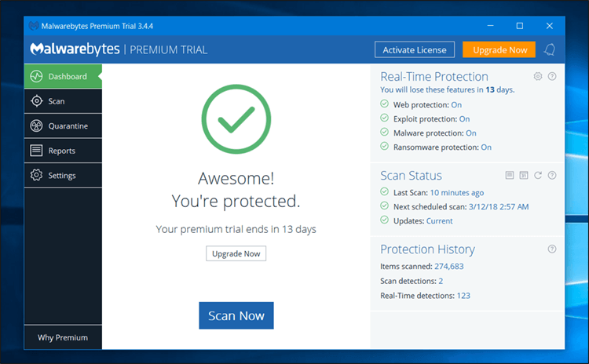The height and width of the screenshot is (364, 589).
Task: Click Last Scan green check icon
Action: coord(384,191)
